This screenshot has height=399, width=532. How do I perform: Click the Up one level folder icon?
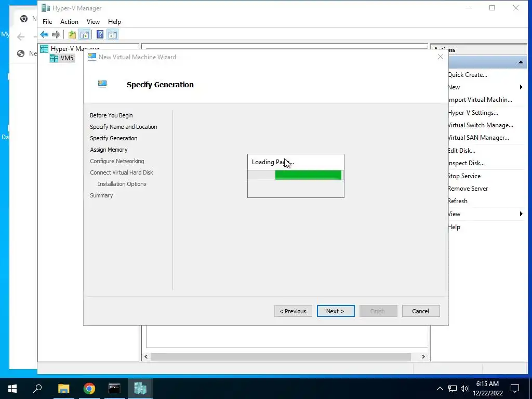click(72, 34)
